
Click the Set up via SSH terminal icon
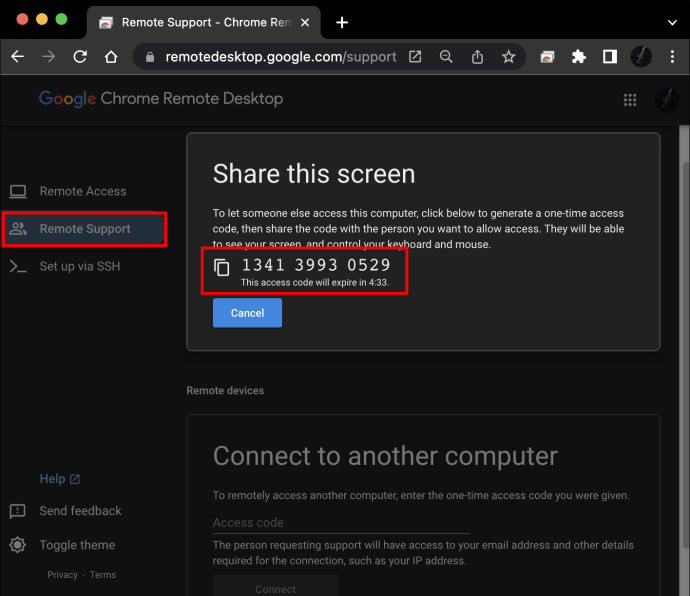coord(18,266)
